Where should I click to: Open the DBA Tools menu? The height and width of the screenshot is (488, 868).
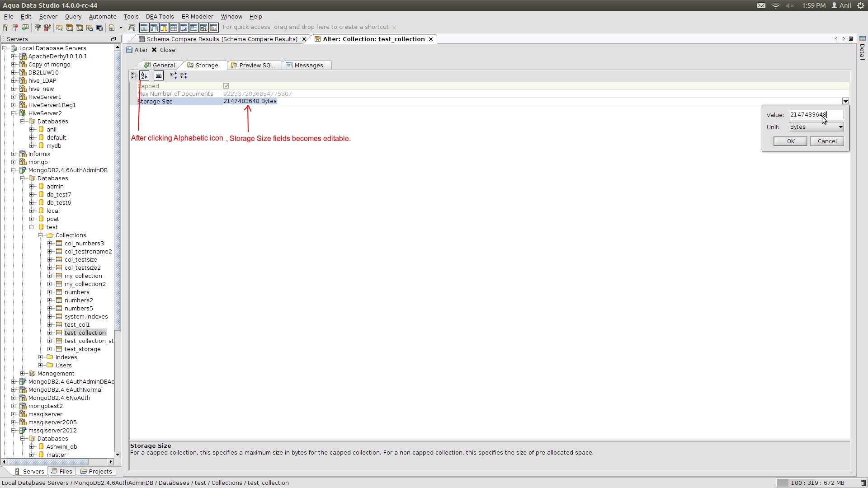tap(160, 16)
